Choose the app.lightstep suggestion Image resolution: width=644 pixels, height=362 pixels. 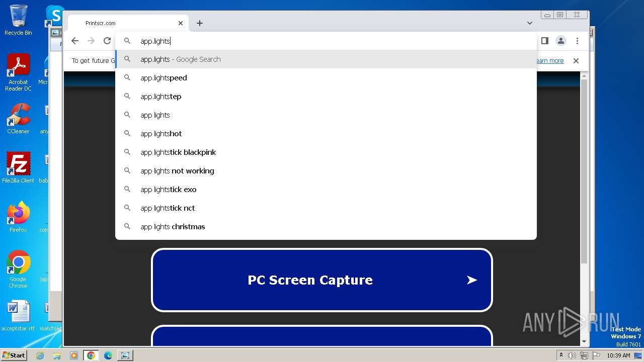[x=326, y=97]
